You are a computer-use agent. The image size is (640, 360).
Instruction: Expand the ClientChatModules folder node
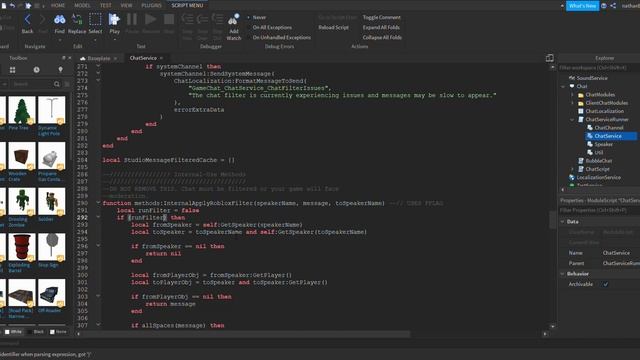click(x=572, y=103)
